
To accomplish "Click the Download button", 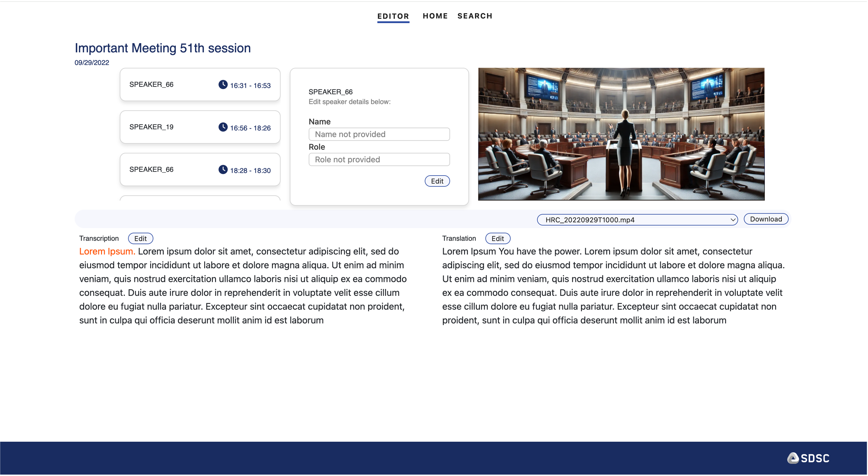I will [x=766, y=219].
